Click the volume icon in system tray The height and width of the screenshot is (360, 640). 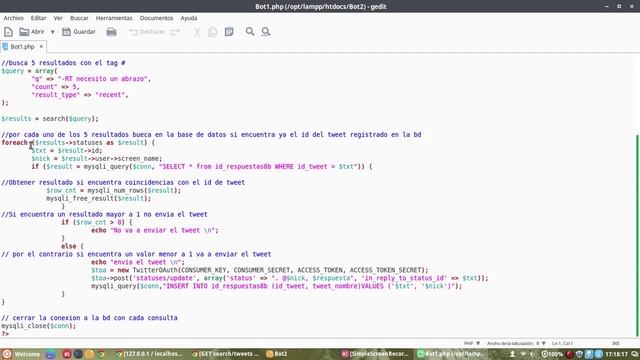532,354
